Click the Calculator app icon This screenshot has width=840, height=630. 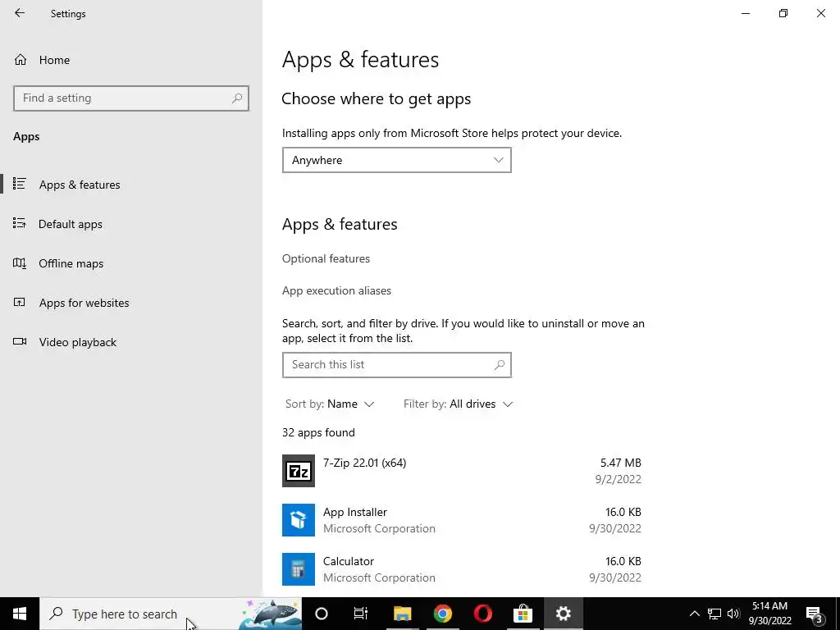pyautogui.click(x=299, y=569)
